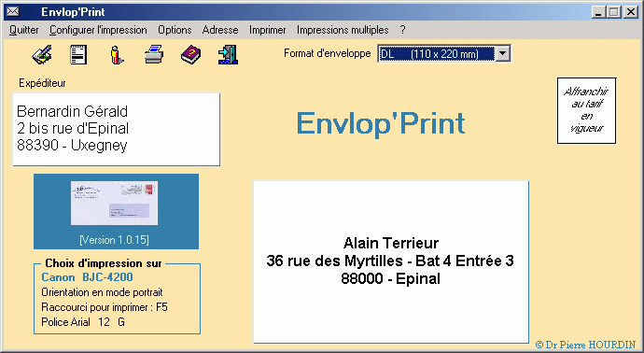This screenshot has height=353, width=644.
Task: Click the © Dr Pierre HOURDIN credit
Action: click(586, 345)
